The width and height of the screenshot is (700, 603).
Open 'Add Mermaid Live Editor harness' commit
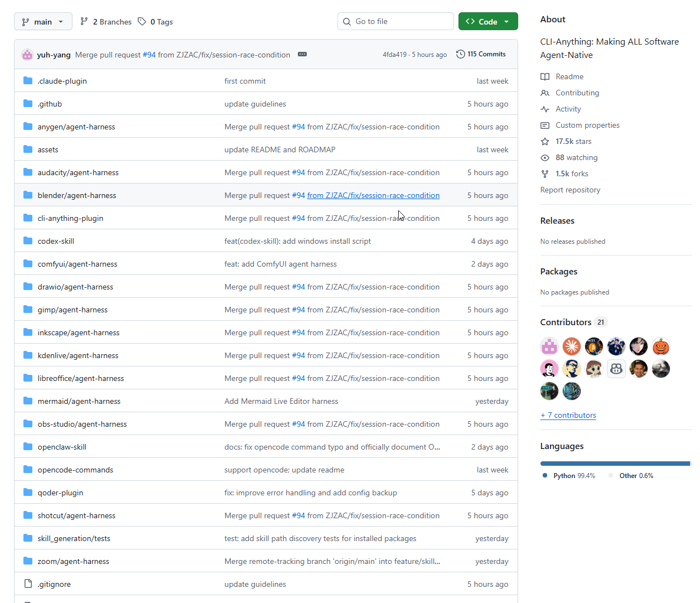[x=281, y=401]
